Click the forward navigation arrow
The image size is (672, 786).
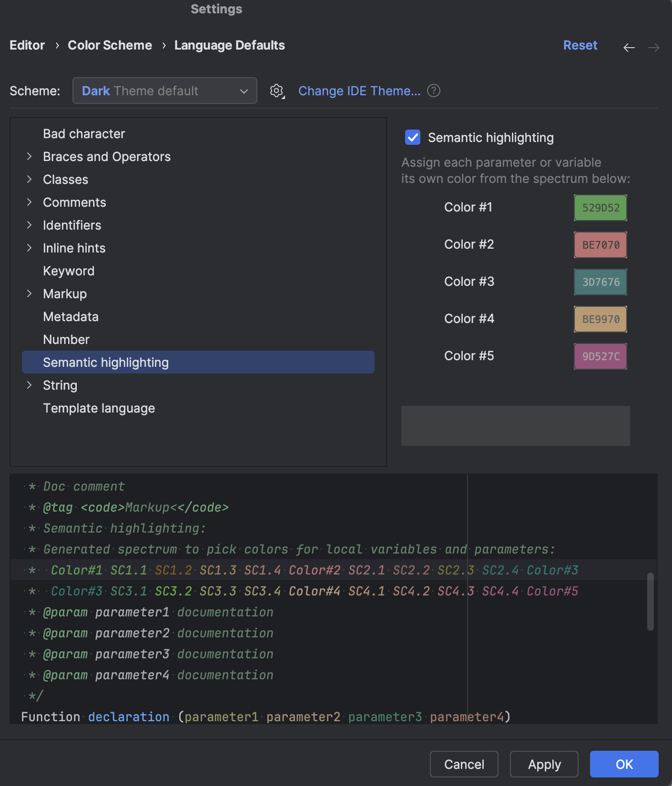tap(654, 47)
